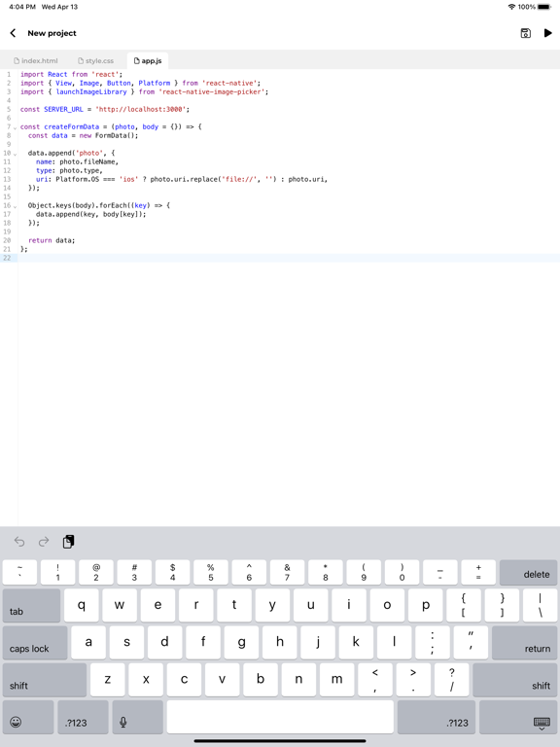The height and width of the screenshot is (747, 560).
Task: Tap the dollar sign 4 key
Action: tap(172, 572)
